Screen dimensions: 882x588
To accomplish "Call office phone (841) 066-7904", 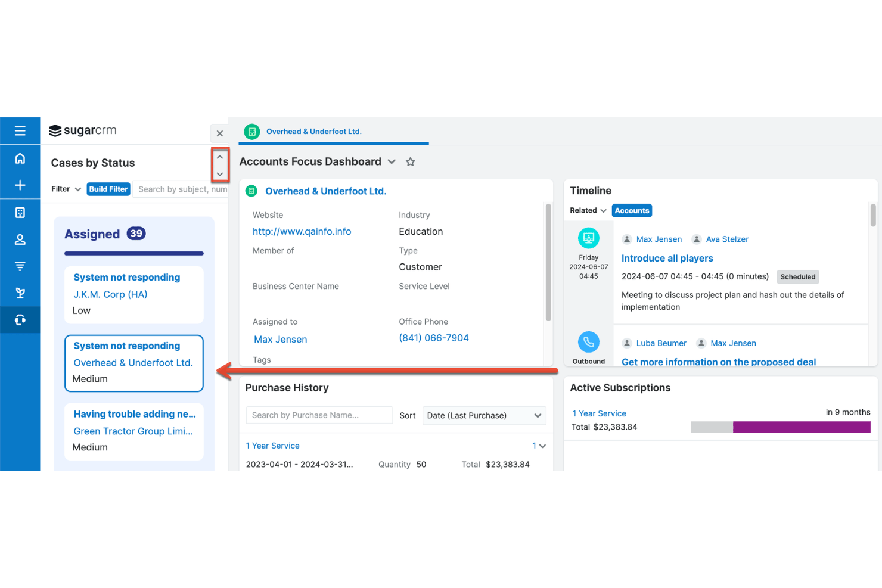I will coord(434,338).
